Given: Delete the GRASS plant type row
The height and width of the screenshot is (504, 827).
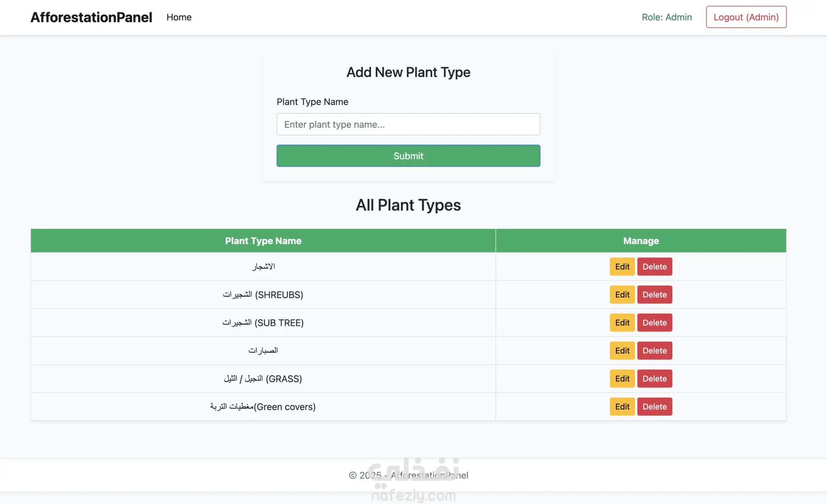Looking at the screenshot, I should click(x=654, y=379).
